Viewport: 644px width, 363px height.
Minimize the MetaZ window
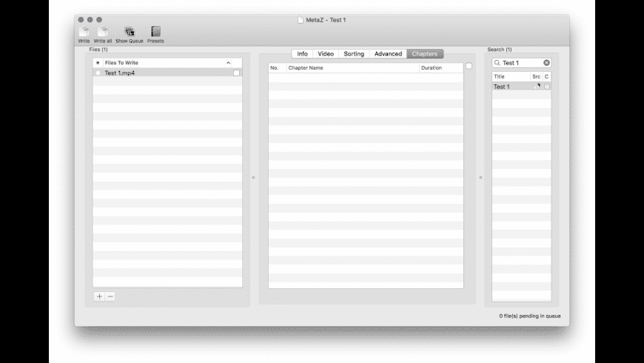pos(90,20)
